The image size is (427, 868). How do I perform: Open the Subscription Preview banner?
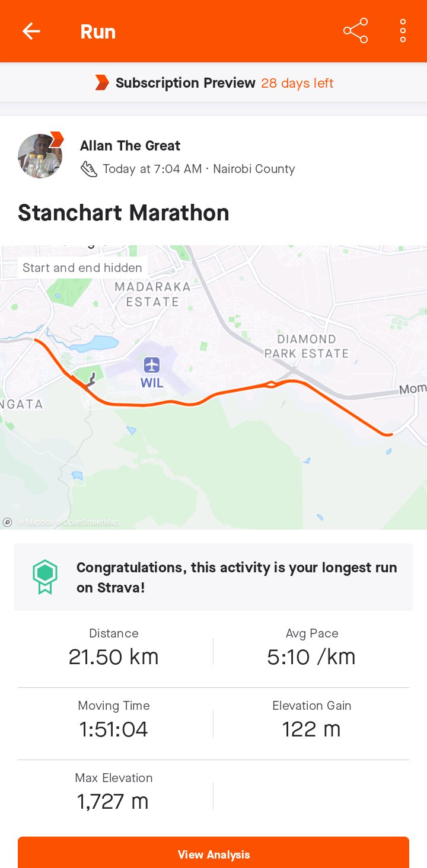213,83
